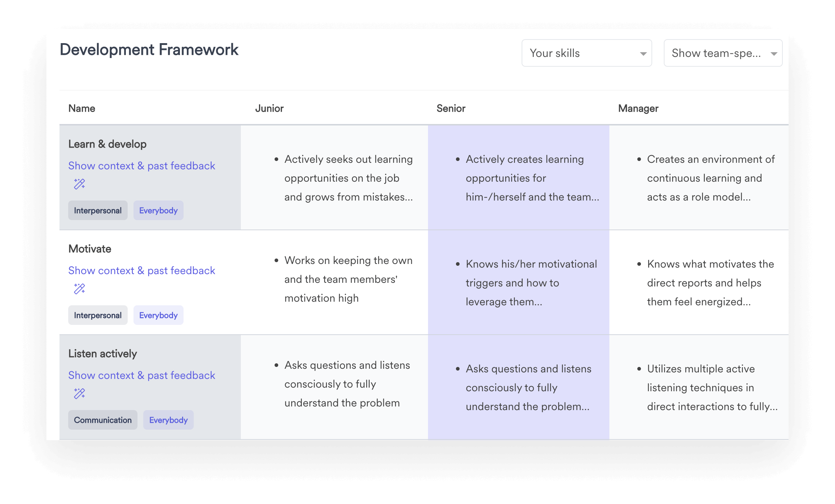Select the Everybody tag under Motivate
Screen dimensions: 835x504
click(x=158, y=315)
